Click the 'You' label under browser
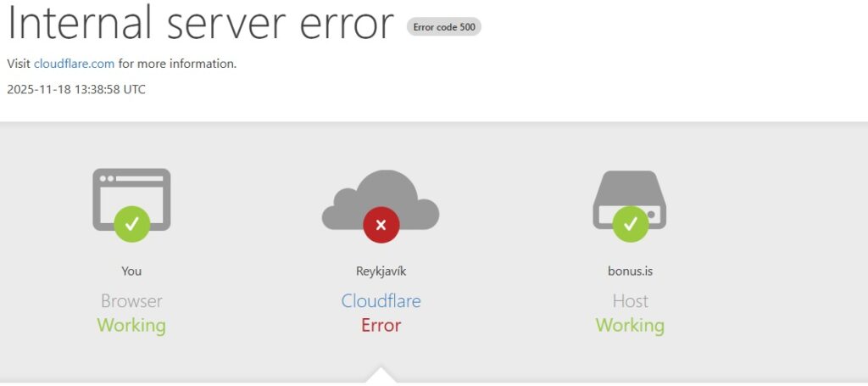 (131, 271)
